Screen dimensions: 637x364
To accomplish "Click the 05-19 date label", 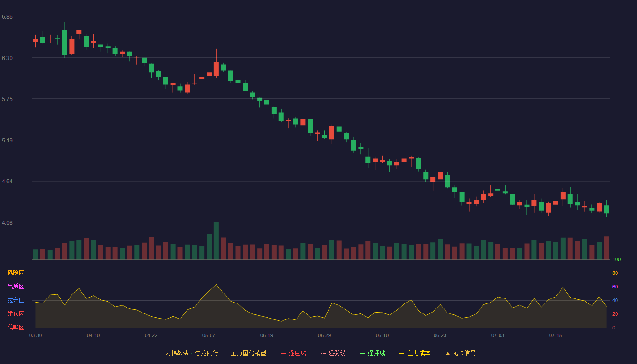I will click(x=267, y=335).
